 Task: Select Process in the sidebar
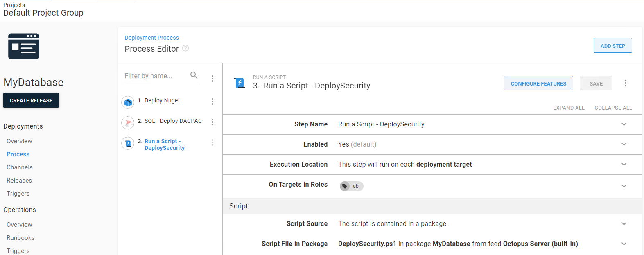coord(18,154)
